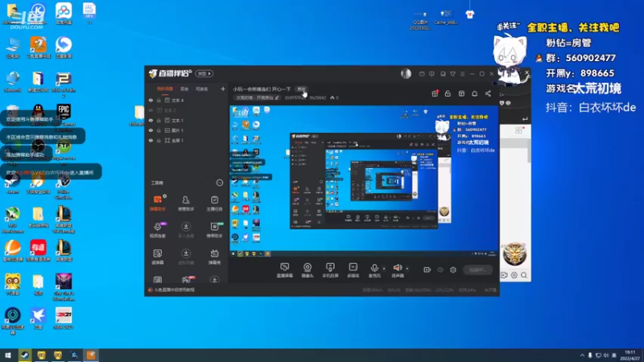Select the 全屏 1 source row

[187, 140]
